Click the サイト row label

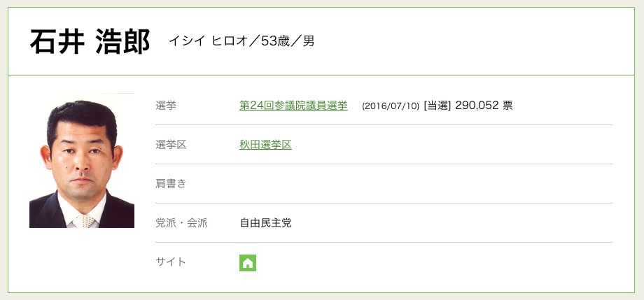171,262
